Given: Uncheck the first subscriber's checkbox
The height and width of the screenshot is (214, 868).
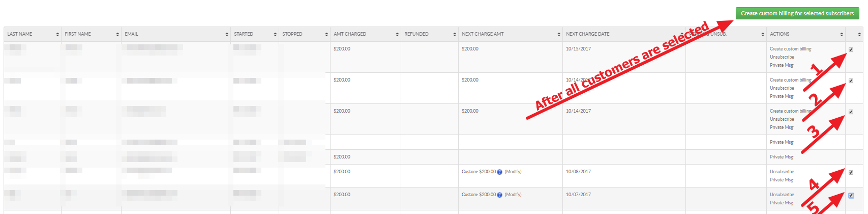Looking at the screenshot, I should click(x=851, y=49).
